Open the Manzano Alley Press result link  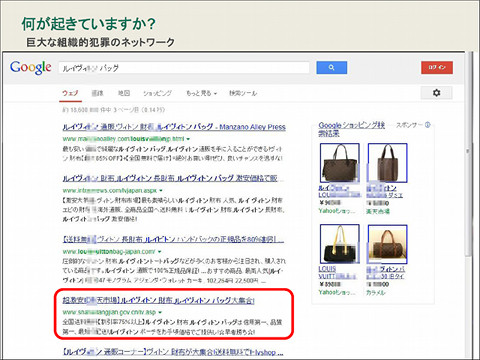(x=174, y=127)
